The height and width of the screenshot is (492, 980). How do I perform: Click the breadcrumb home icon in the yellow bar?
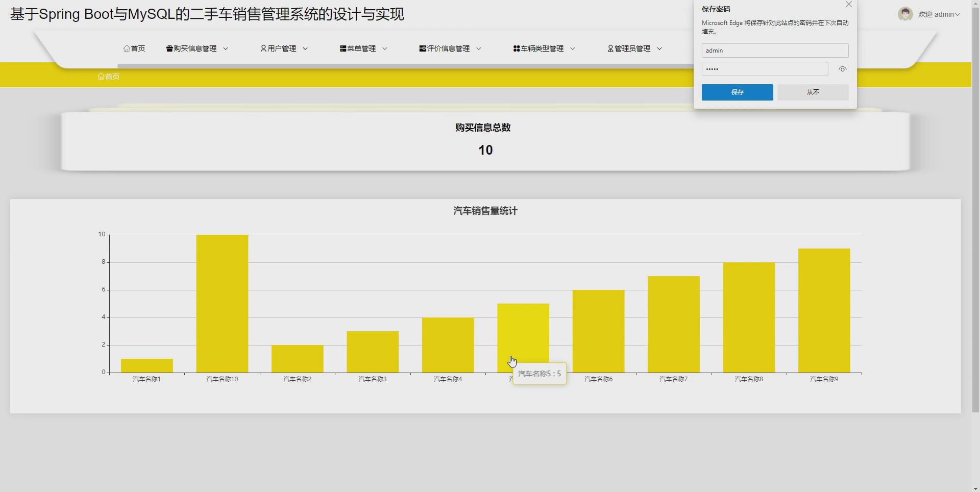(101, 77)
